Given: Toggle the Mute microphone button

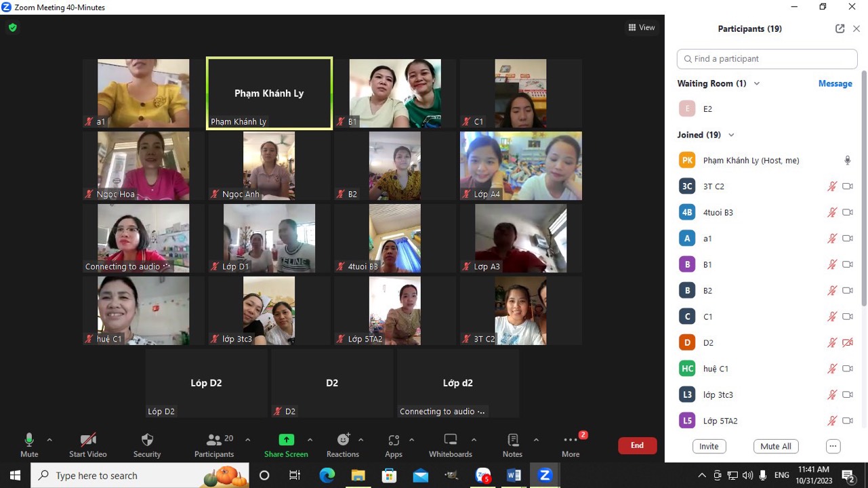Looking at the screenshot, I should 29,440.
